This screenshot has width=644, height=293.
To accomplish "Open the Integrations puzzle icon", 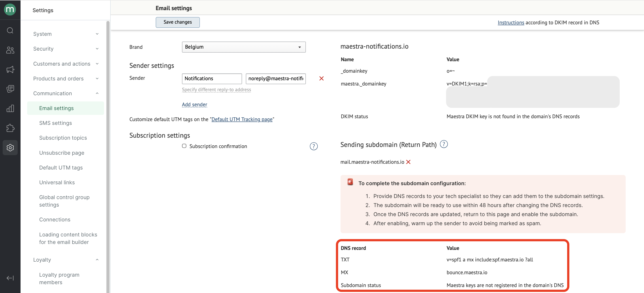I will [10, 128].
